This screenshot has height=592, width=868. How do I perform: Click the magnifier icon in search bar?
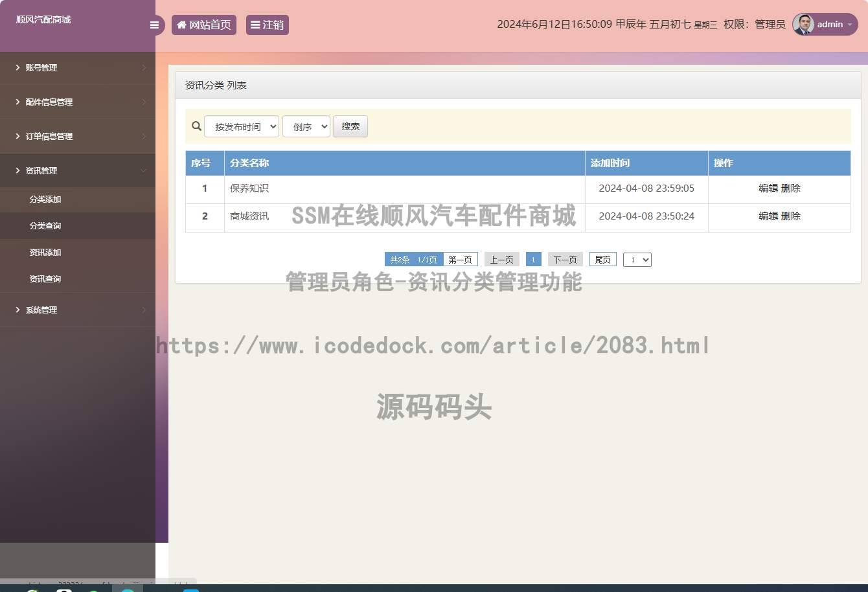click(x=197, y=126)
